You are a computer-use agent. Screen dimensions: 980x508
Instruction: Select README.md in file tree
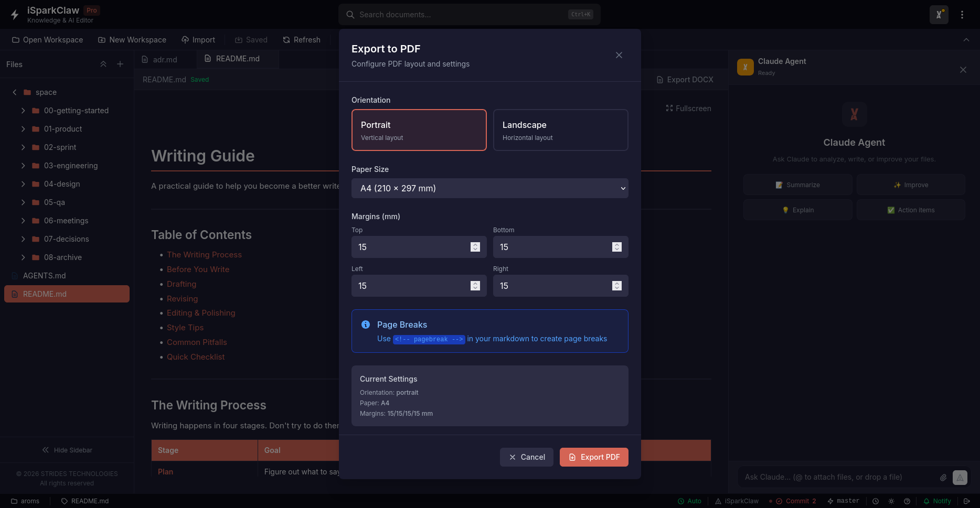(67, 294)
